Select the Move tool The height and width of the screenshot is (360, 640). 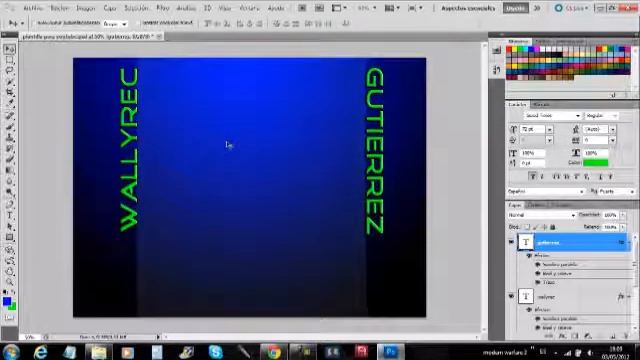click(x=9, y=49)
